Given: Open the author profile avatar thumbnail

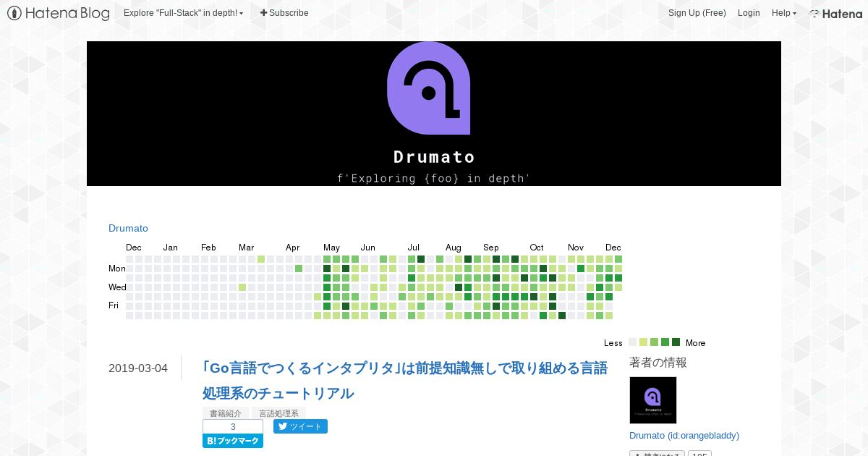Looking at the screenshot, I should coord(653,400).
